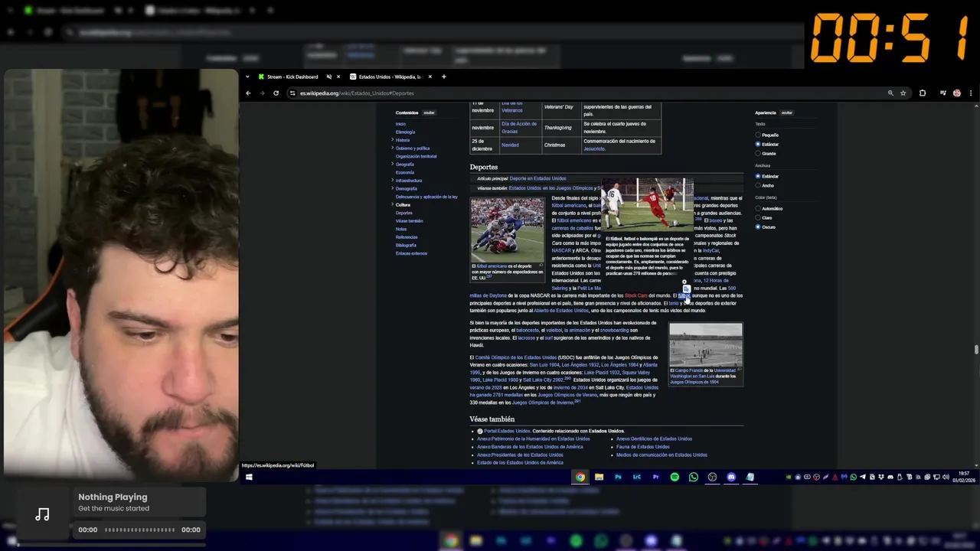Click the zoom magnifier icon in address bar
This screenshot has width=980, height=551.
click(890, 93)
